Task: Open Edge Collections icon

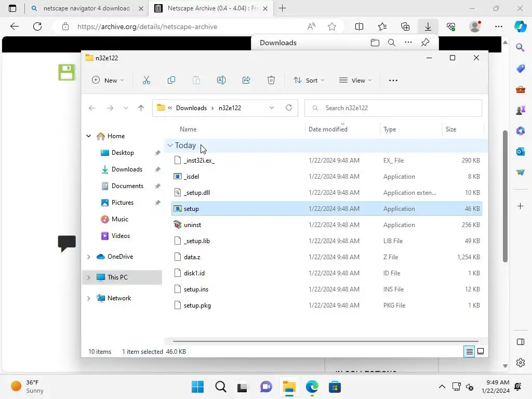Action: [x=405, y=27]
